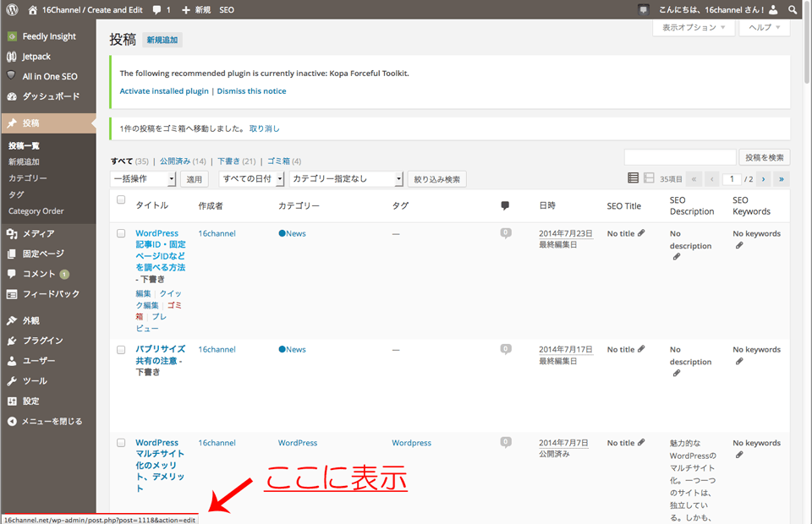
Task: Switch to excerpt view mode icon
Action: pos(649,178)
